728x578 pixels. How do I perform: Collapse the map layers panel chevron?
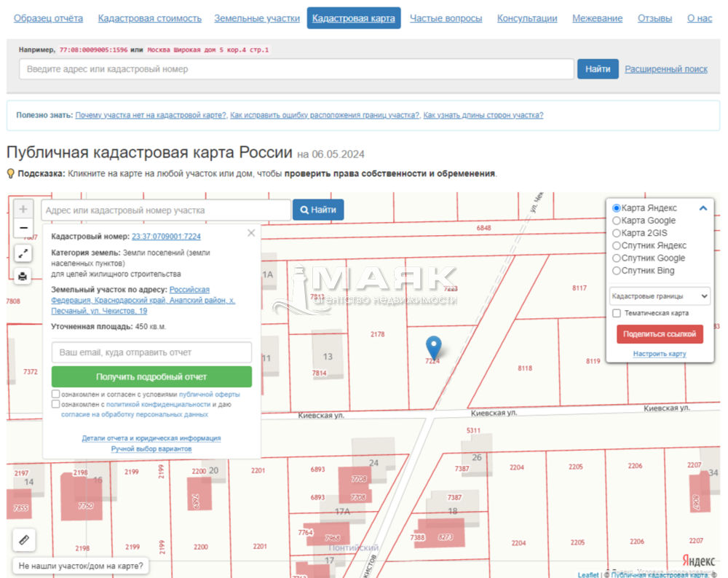tap(703, 208)
